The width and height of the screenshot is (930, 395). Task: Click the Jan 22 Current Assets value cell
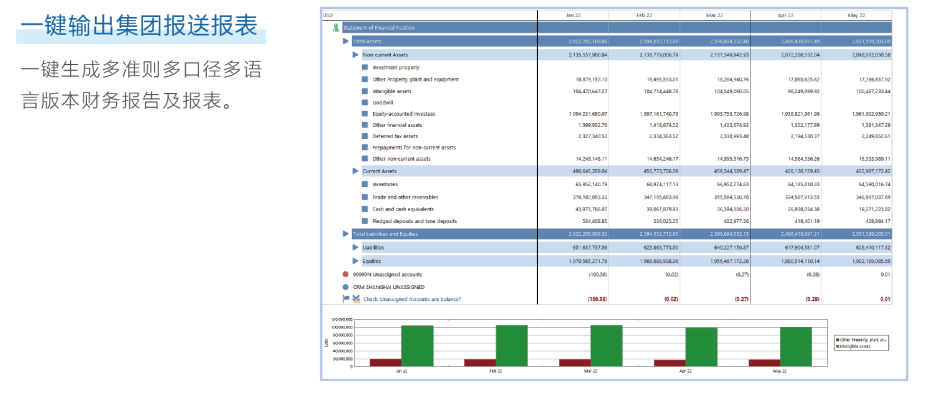[x=573, y=171]
